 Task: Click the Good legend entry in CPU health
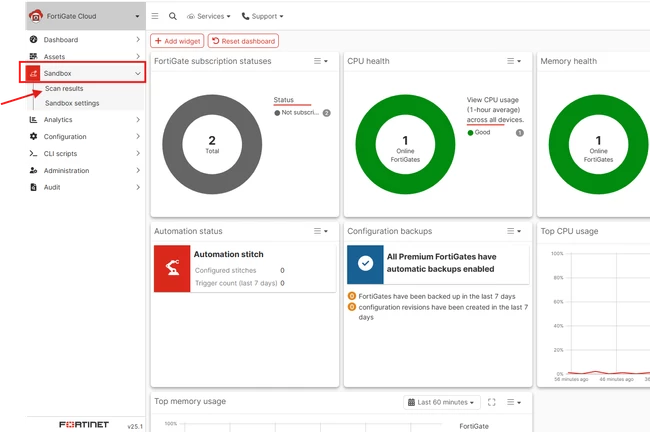479,132
